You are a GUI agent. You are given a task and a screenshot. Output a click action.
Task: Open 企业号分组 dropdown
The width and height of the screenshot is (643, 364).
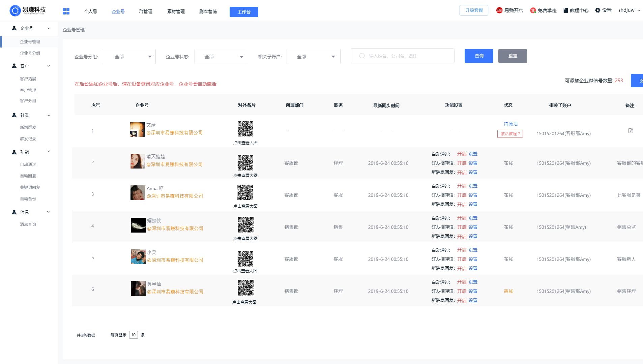[x=129, y=57]
